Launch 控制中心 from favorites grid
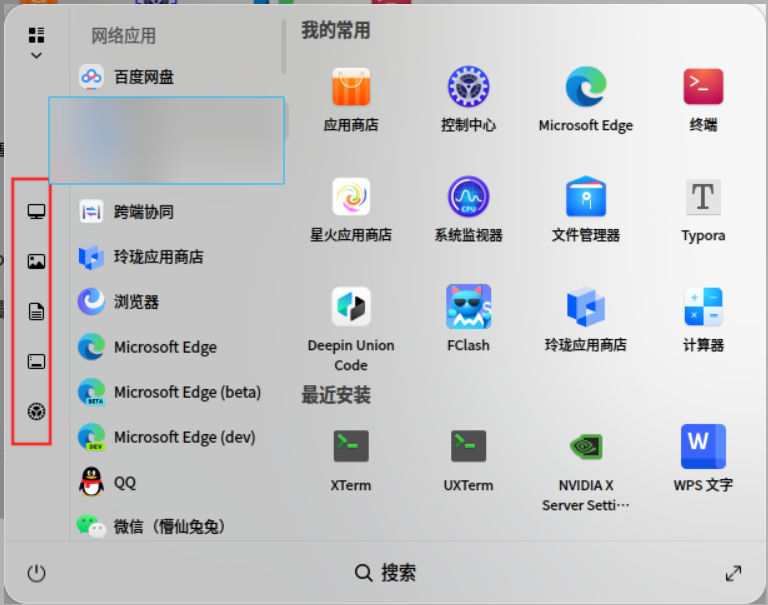This screenshot has width=768, height=605. [468, 100]
